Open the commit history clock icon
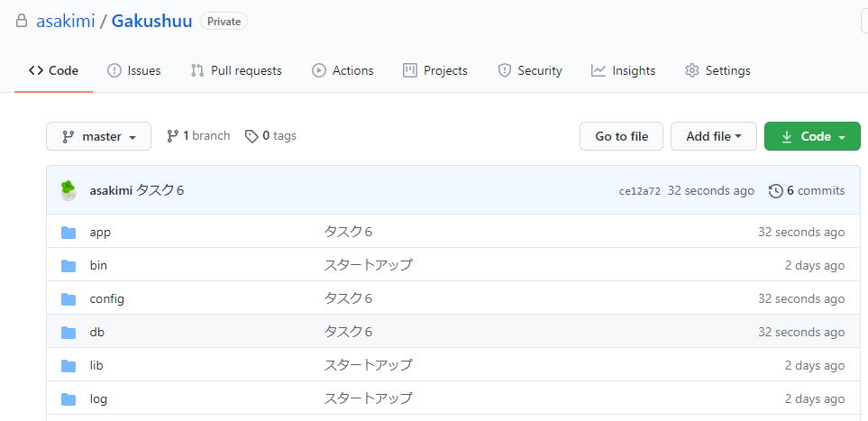Viewport: 868px width, 421px height. [x=775, y=191]
